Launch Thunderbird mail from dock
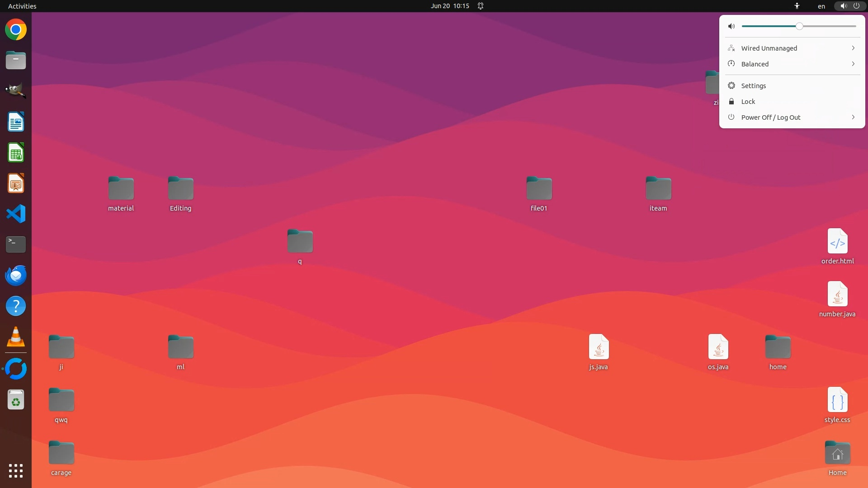This screenshot has width=868, height=488. tap(16, 275)
